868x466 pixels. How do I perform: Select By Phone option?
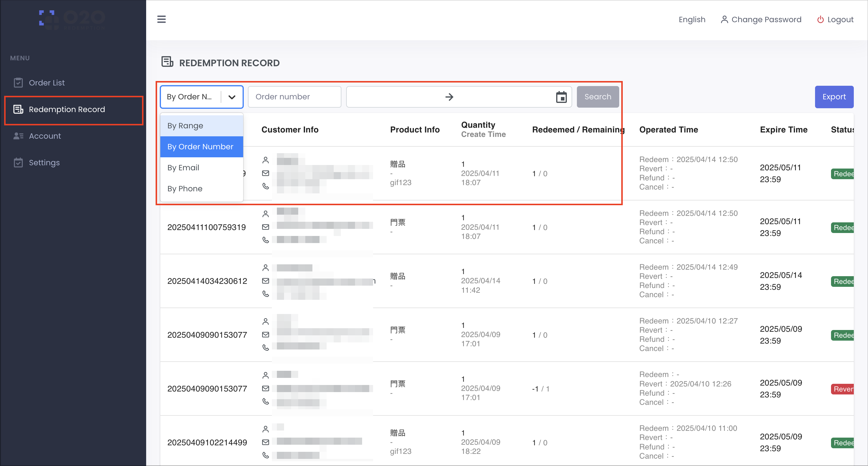[x=201, y=189]
